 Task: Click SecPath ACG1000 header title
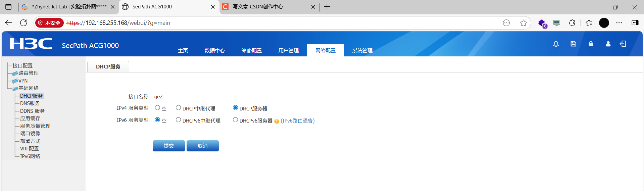click(x=90, y=46)
